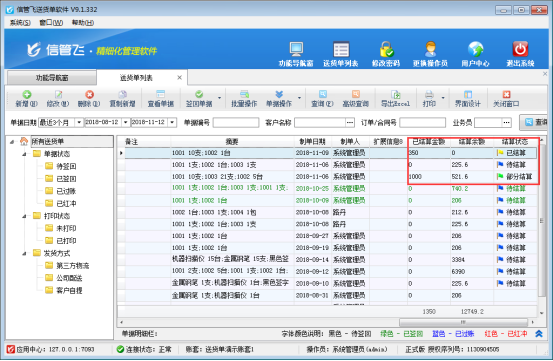Select the 第三方物流 folder in tree
The width and height of the screenshot is (553, 361).
click(x=67, y=265)
